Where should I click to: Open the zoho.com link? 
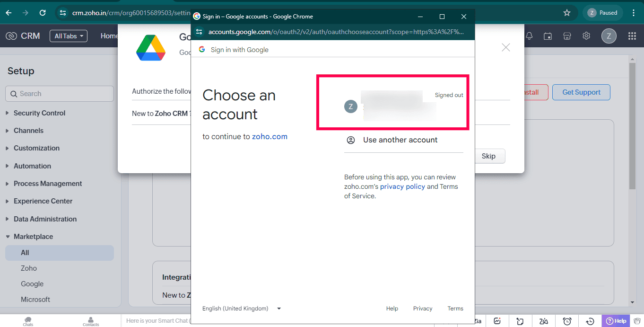pos(270,137)
